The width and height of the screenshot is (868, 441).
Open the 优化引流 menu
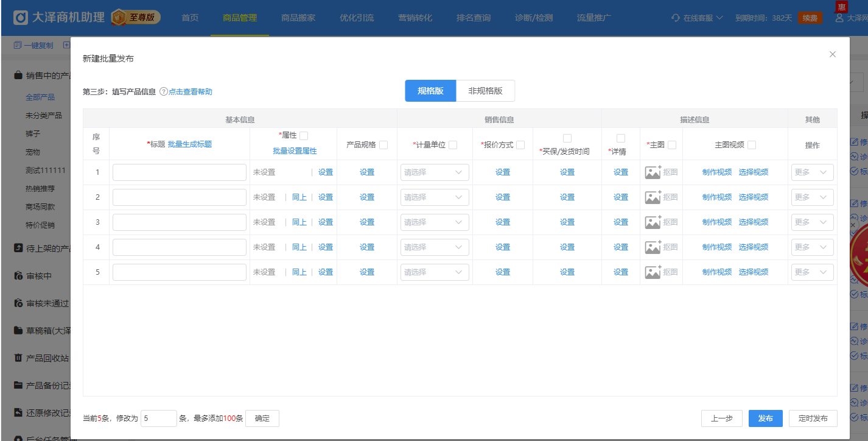pyautogui.click(x=357, y=18)
